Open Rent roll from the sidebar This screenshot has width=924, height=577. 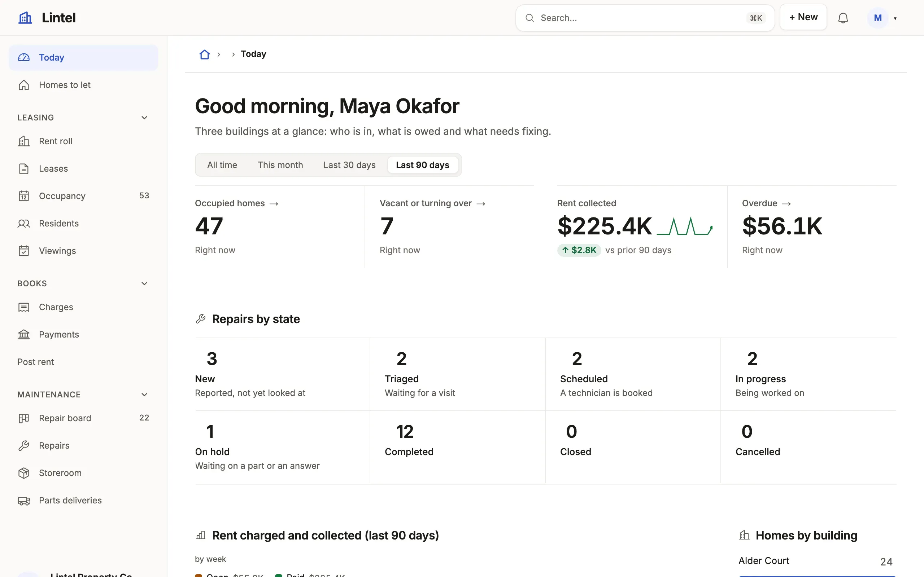83,141
